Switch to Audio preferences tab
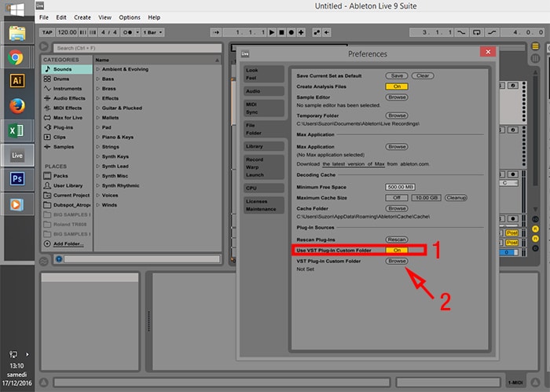 pyautogui.click(x=263, y=91)
